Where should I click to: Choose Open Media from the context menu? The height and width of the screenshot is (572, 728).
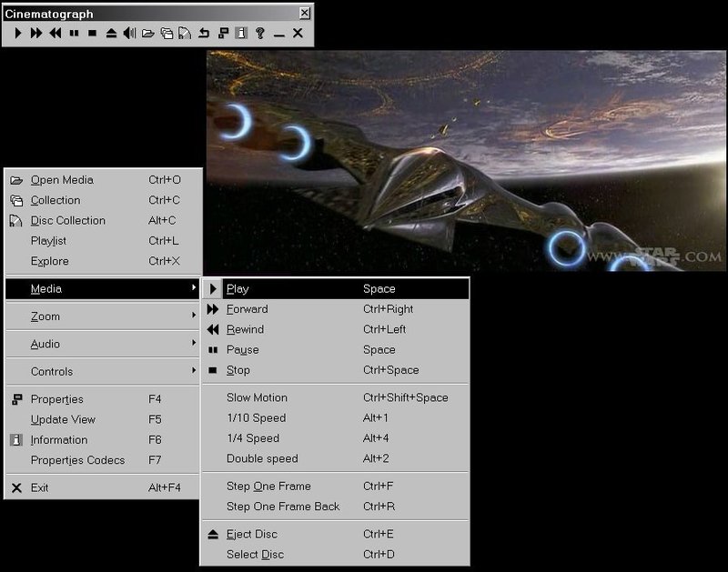click(103, 180)
